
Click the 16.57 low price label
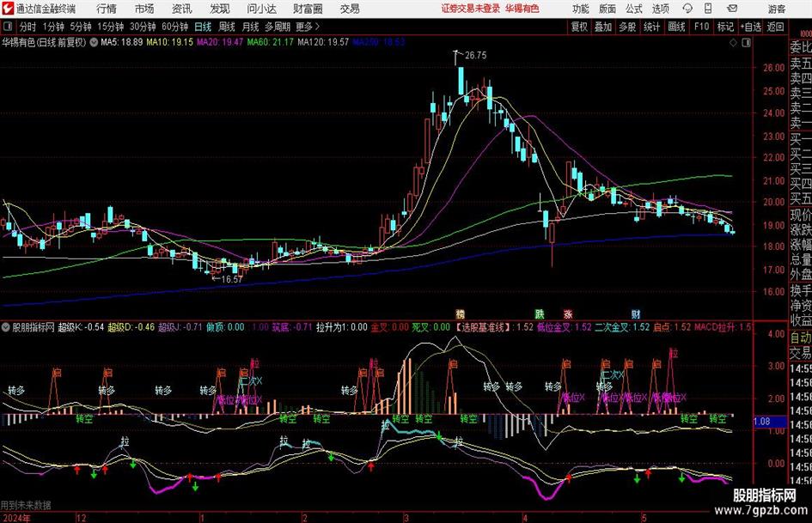pos(231,279)
